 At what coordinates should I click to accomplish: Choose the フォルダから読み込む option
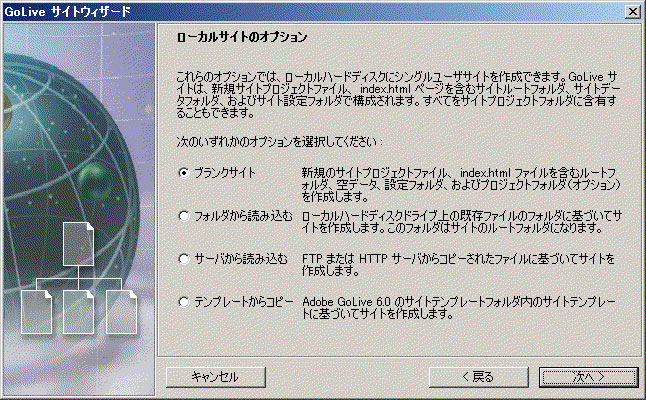183,215
